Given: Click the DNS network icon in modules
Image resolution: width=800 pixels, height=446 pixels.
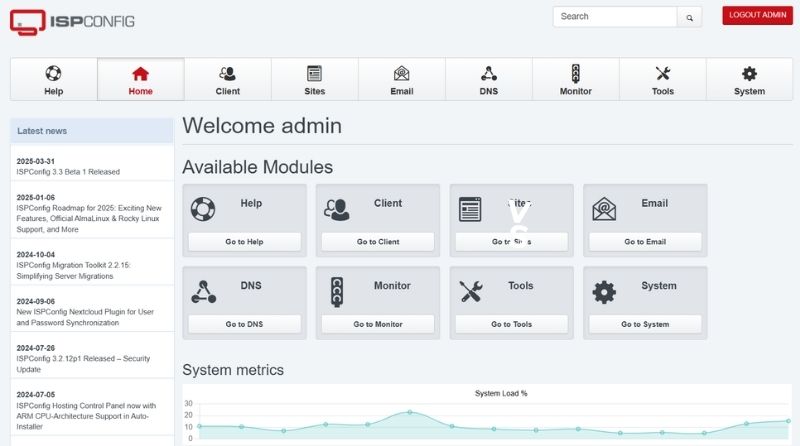Looking at the screenshot, I should click(x=203, y=291).
